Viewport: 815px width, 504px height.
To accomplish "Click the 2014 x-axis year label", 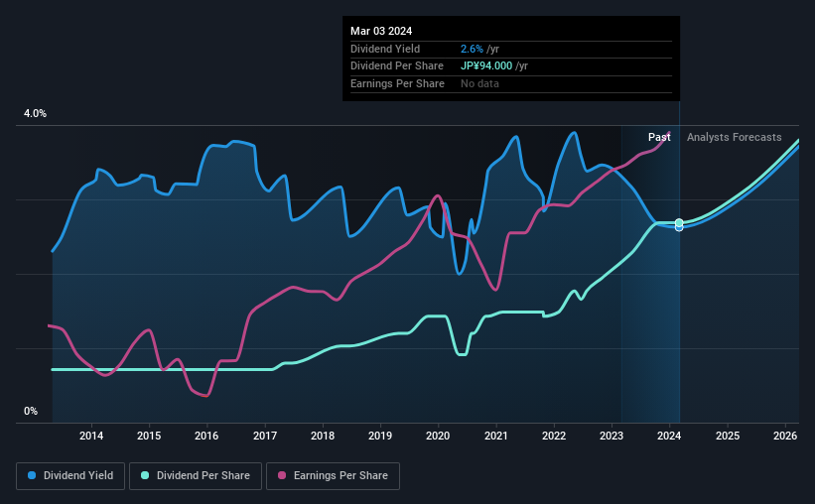I will (91, 436).
